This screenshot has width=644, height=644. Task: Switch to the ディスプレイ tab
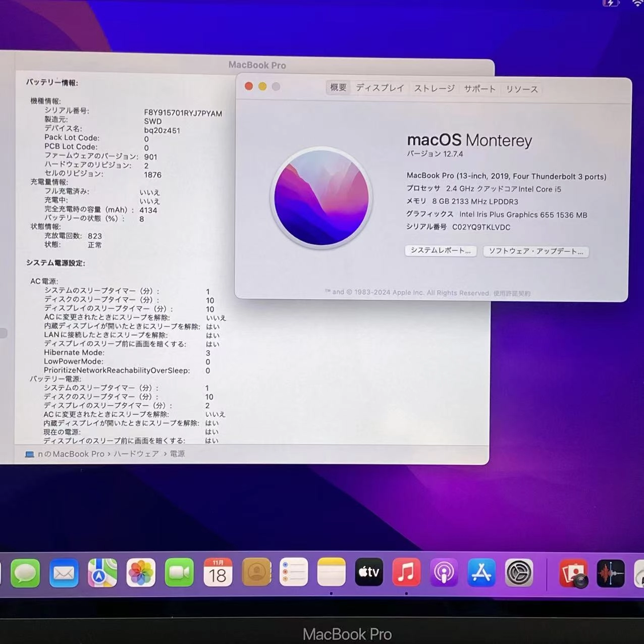pos(380,88)
